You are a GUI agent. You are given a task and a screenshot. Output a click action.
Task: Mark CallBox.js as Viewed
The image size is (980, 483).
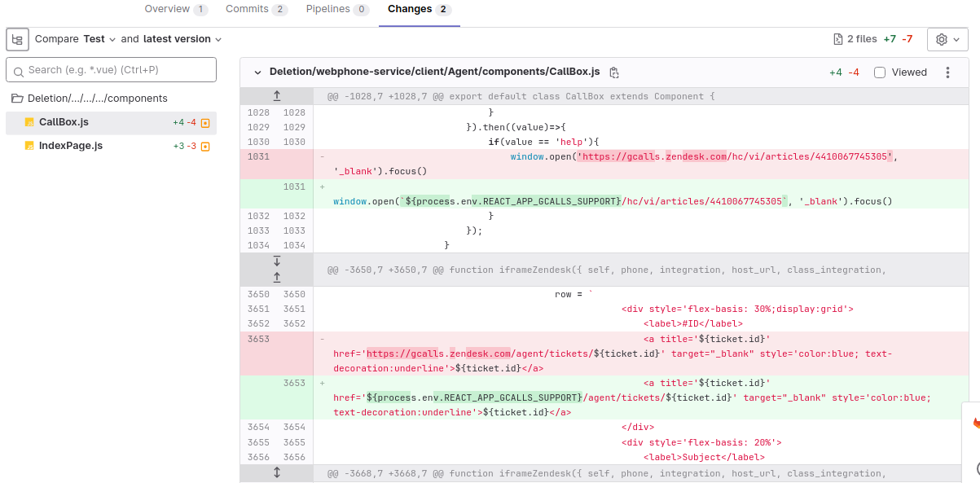880,72
